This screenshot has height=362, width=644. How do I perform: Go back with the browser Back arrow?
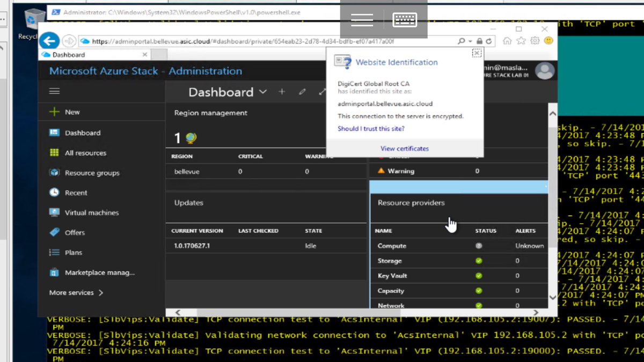coord(49,41)
